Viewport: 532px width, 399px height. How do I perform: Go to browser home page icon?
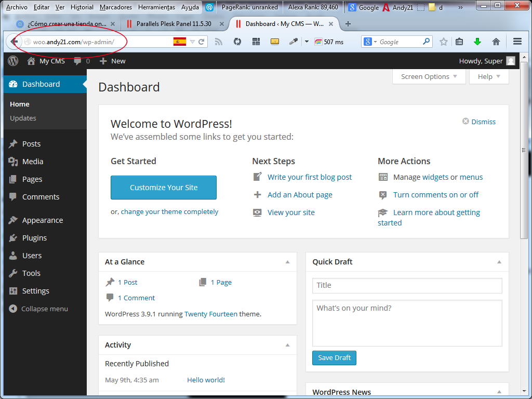click(x=496, y=42)
